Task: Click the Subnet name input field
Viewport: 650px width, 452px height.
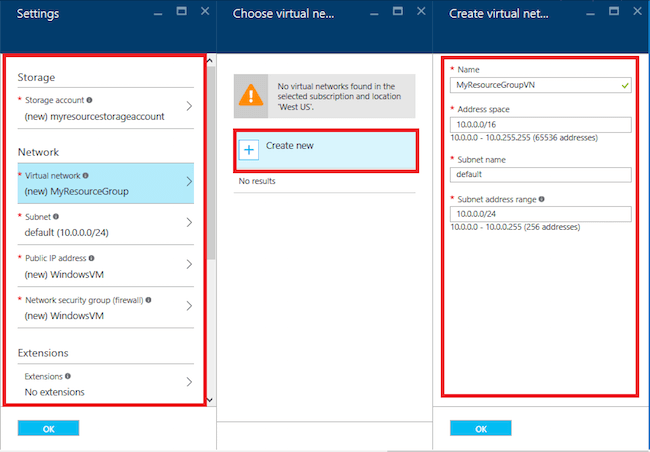Action: 539,174
